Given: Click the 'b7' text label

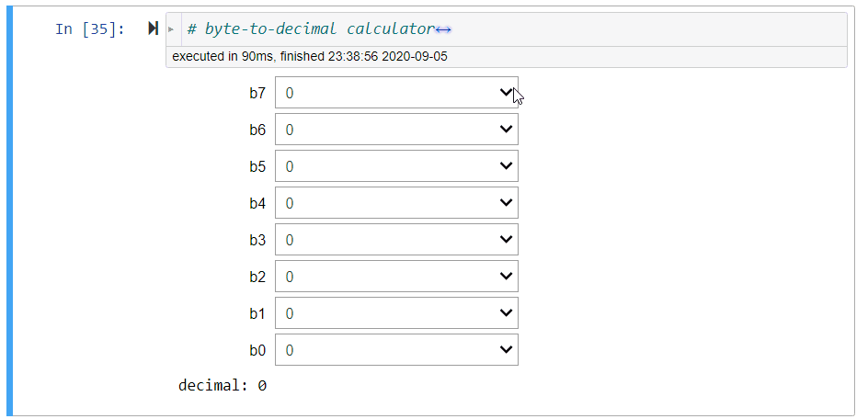Looking at the screenshot, I should click(x=257, y=93).
